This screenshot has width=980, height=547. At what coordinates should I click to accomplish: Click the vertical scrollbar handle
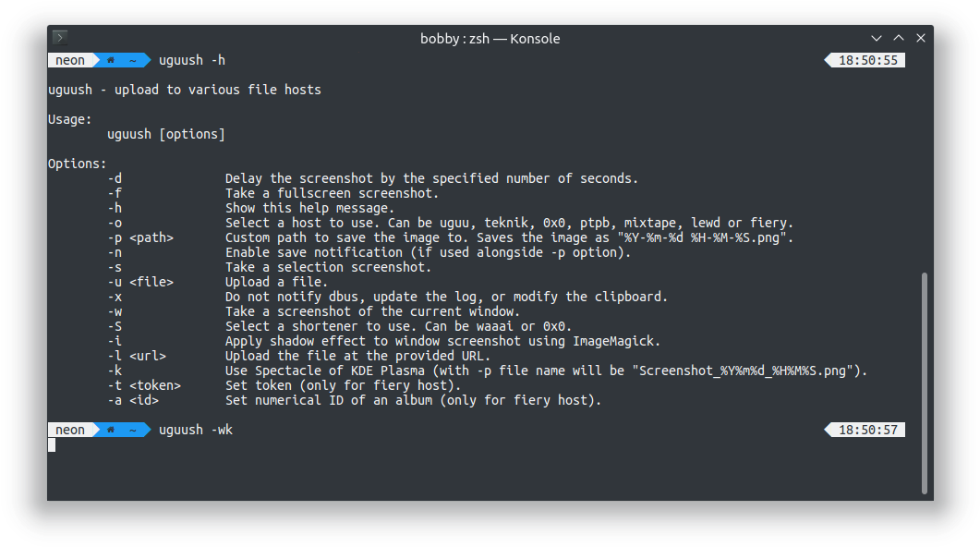tap(925, 383)
